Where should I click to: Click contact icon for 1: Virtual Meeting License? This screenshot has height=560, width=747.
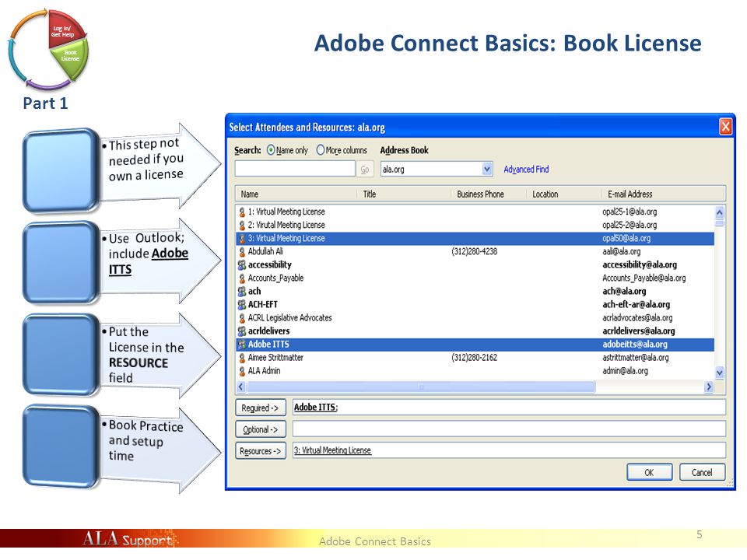click(242, 212)
